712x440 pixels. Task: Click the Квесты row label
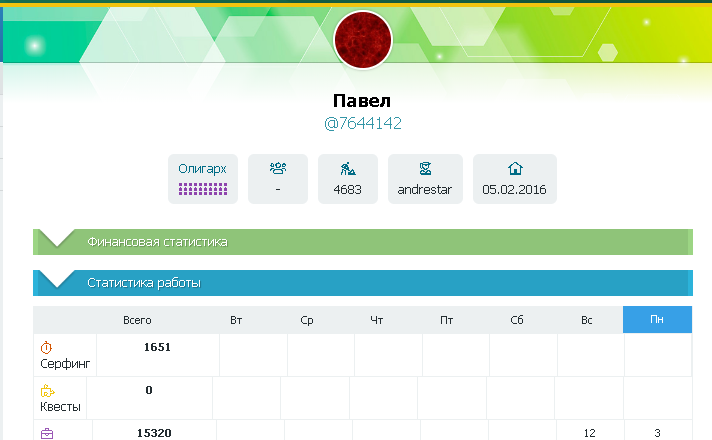pos(60,406)
